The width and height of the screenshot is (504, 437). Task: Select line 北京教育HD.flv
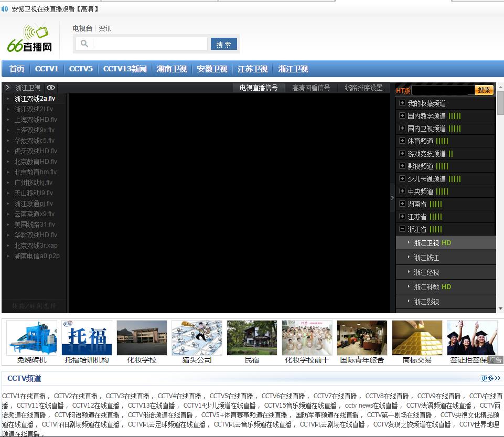click(x=36, y=162)
